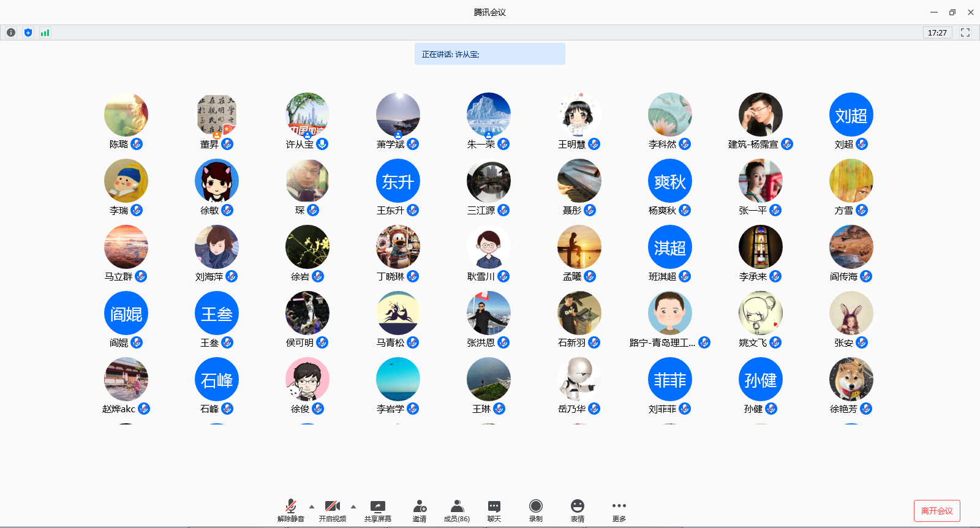Viewport: 980px width, 528px height.
Task: Unmute microphone via 解除静音
Action: click(x=291, y=510)
